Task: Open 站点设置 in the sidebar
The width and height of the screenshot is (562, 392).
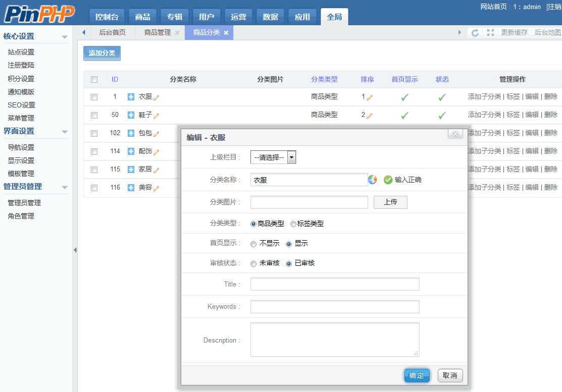Action: [x=21, y=52]
